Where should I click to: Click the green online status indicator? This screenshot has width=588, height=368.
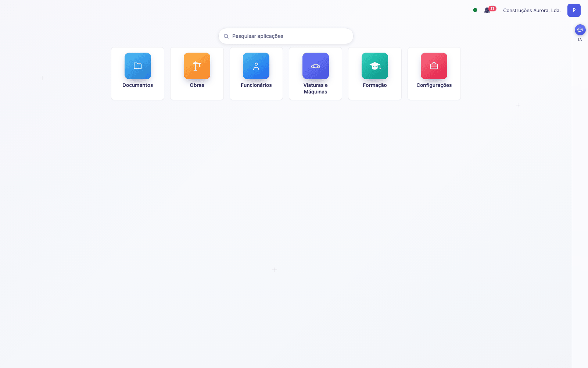[475, 10]
